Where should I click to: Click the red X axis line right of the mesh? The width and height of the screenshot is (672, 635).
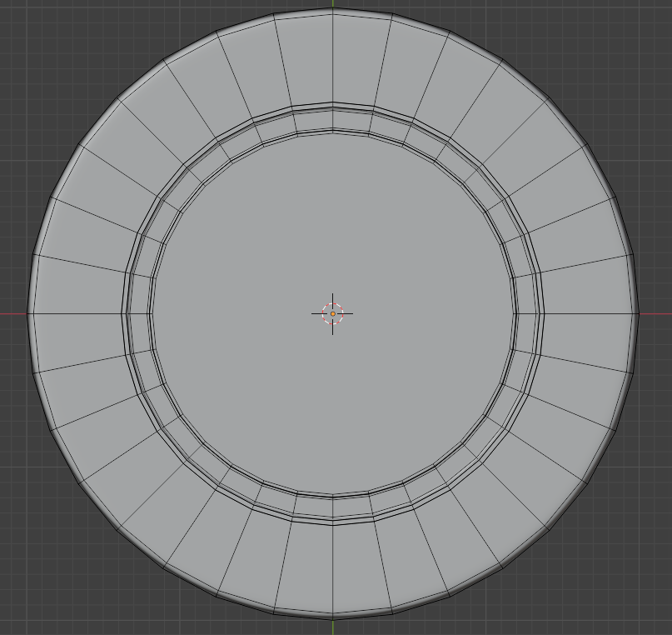pos(655,314)
